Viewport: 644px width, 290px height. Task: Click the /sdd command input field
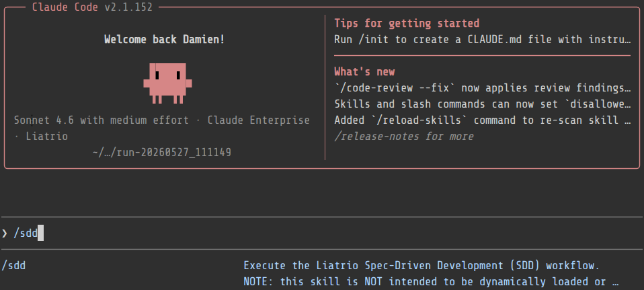(x=322, y=233)
